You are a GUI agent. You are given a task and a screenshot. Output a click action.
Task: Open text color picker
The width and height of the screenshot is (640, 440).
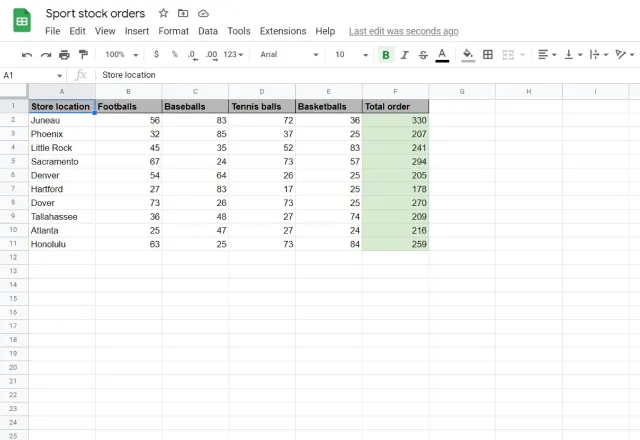tap(442, 55)
